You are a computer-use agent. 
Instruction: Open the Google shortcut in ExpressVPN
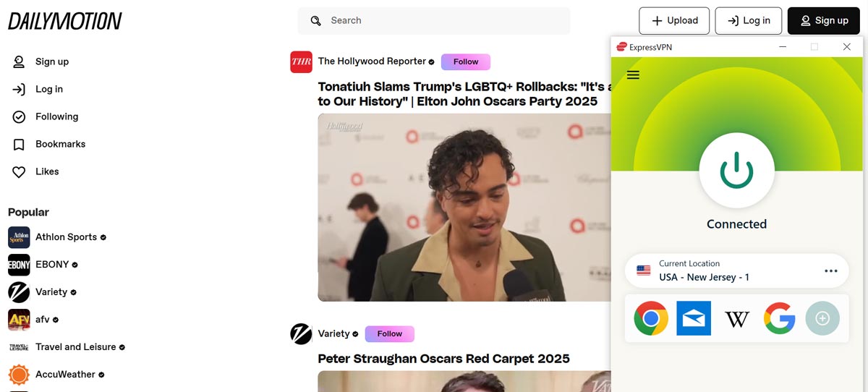point(779,318)
